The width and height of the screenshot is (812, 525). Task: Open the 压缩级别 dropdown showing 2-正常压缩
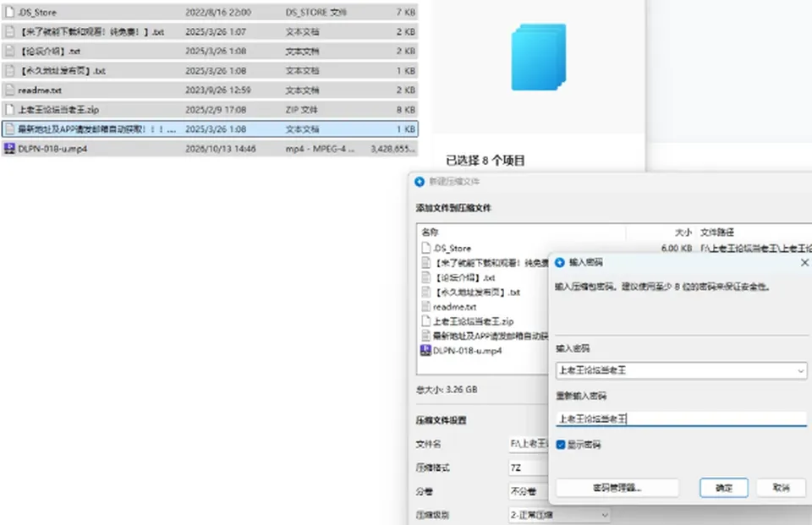tap(559, 515)
